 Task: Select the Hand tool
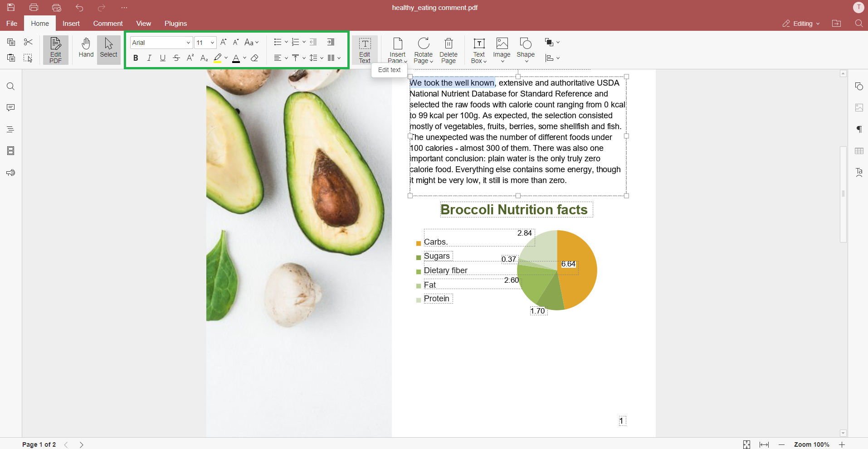(x=86, y=48)
